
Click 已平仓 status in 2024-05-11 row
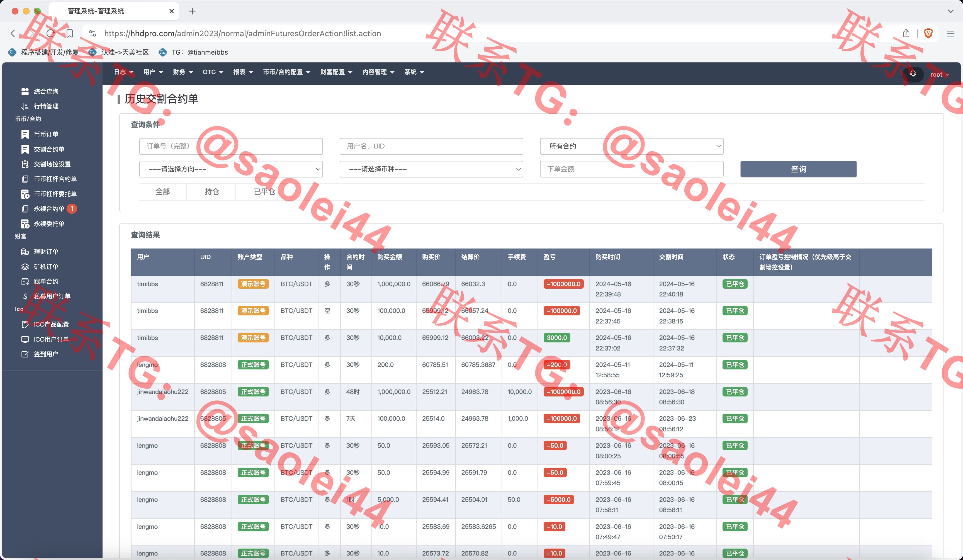(735, 365)
